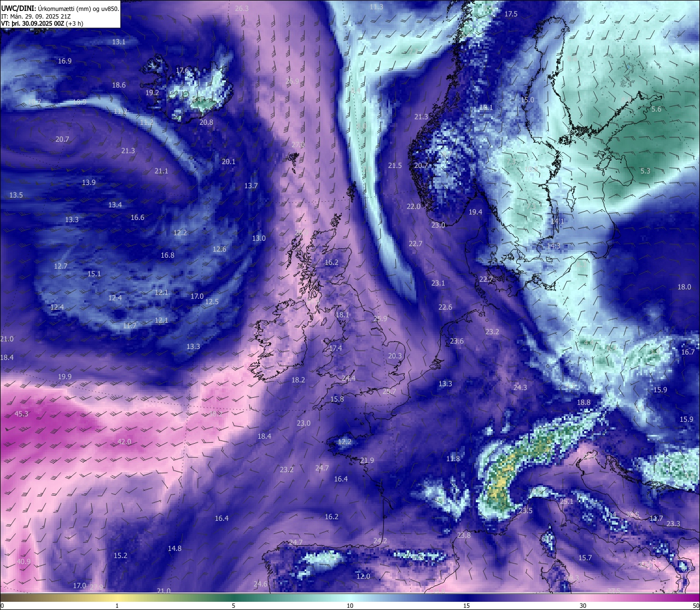Click the 15.8 value near Cornwall
Screen dimensions: 700x610
(337, 399)
